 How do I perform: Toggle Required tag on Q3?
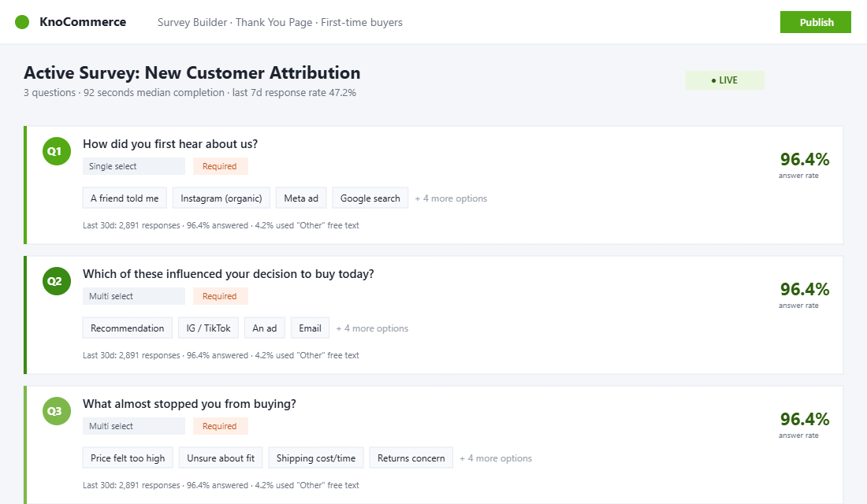[220, 426]
